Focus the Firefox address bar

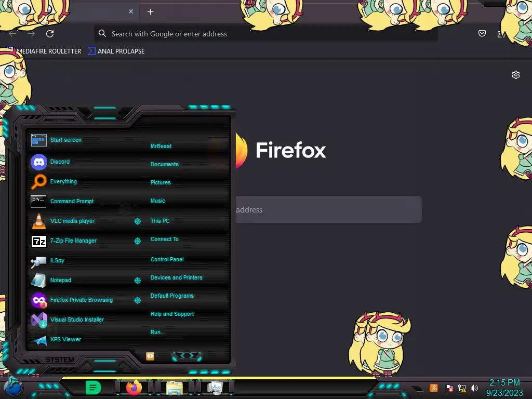point(266,34)
